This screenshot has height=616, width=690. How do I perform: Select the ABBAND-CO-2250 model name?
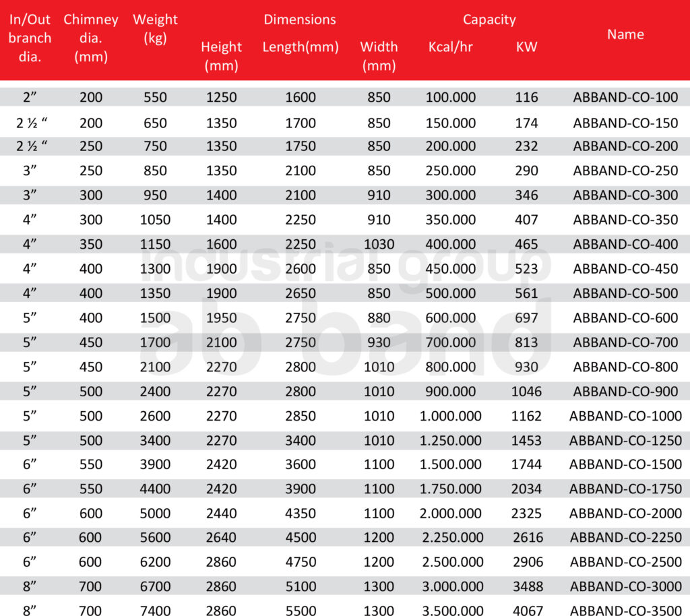pos(625,537)
